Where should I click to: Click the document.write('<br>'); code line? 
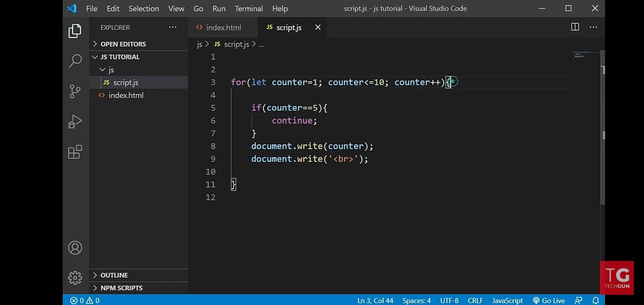coord(310,159)
